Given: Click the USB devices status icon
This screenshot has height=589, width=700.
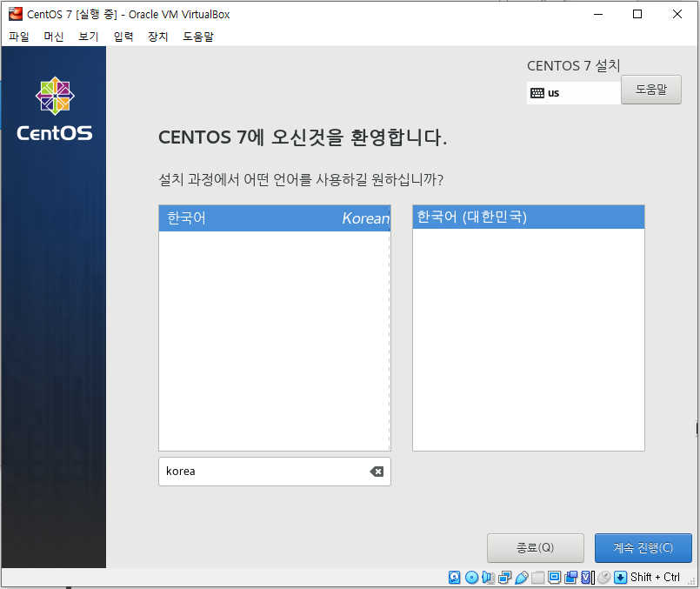Looking at the screenshot, I should 522,578.
